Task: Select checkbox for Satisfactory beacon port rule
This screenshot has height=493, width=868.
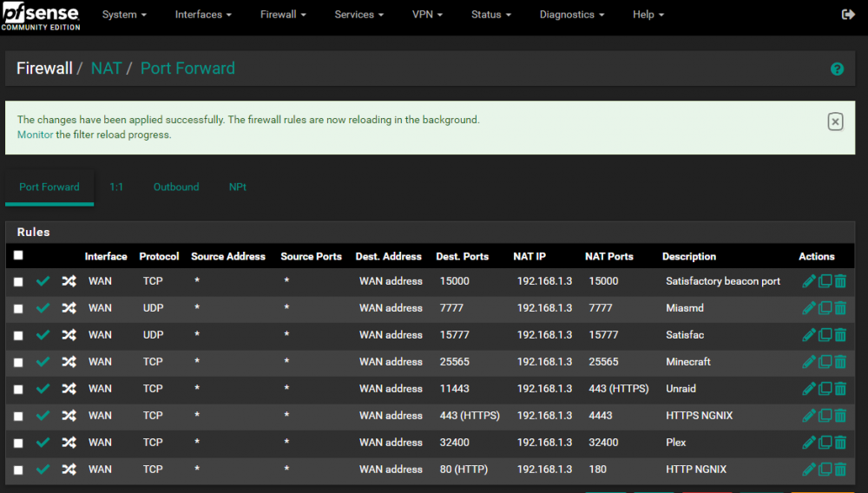Action: 18,281
